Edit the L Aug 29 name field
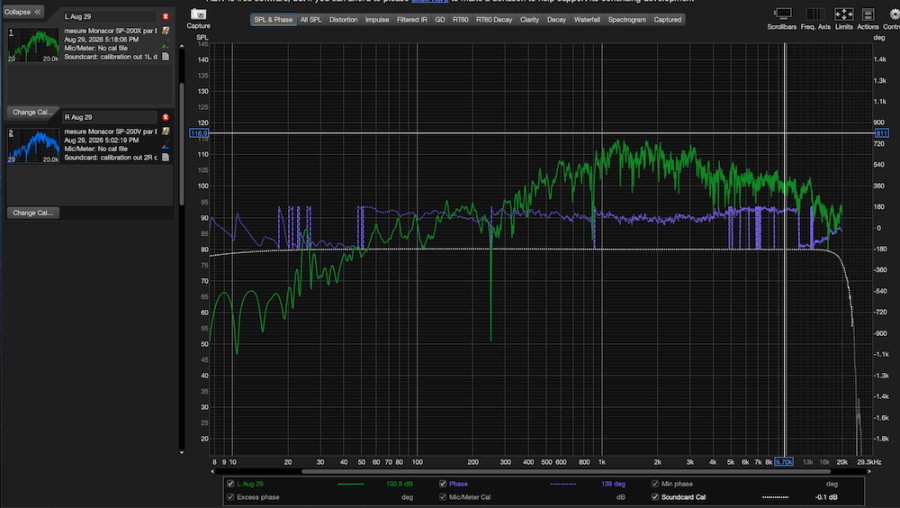This screenshot has height=508, width=900. [109, 17]
